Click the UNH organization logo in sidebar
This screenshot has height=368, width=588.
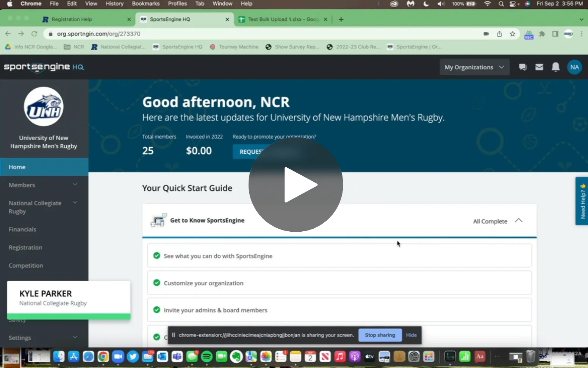click(44, 106)
